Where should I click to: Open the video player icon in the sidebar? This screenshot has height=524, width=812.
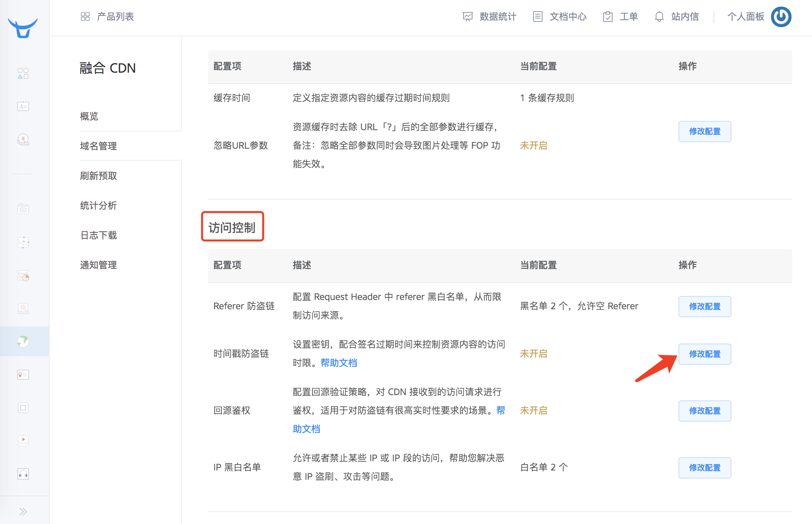pos(23,440)
